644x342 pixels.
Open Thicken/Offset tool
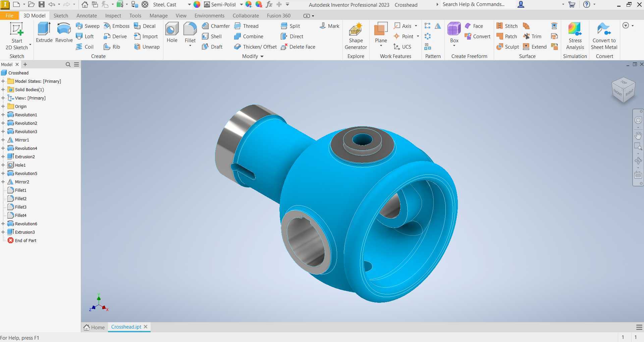256,47
